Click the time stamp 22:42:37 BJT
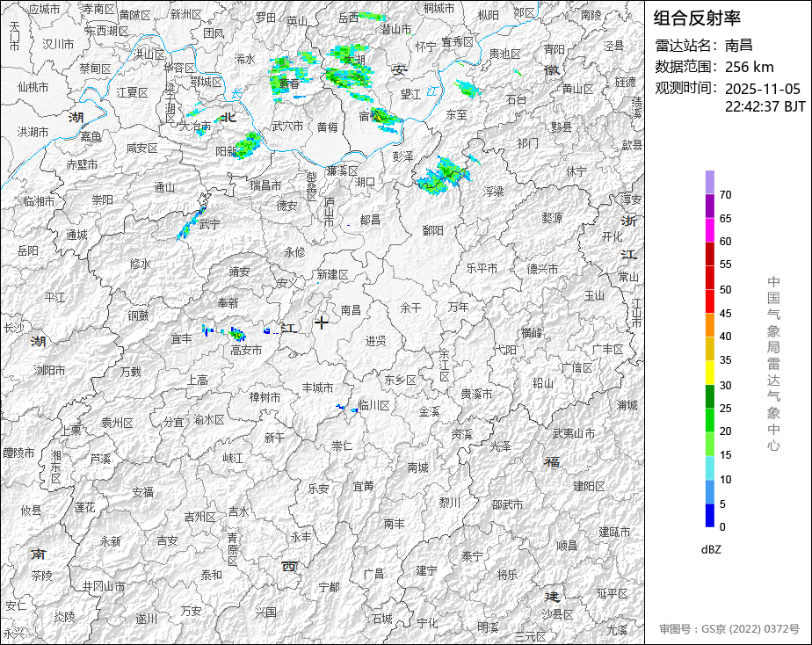The image size is (812, 645). pos(765,106)
